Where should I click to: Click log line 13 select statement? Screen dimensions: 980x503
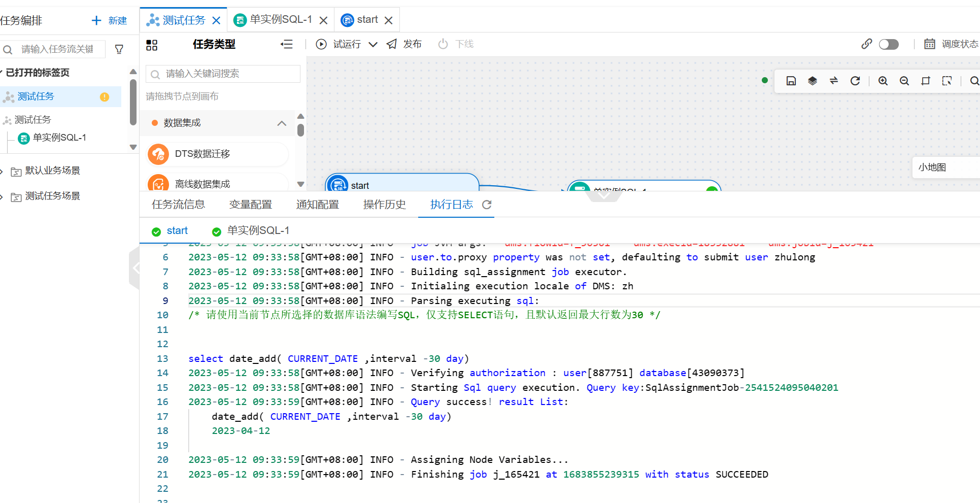click(x=328, y=359)
